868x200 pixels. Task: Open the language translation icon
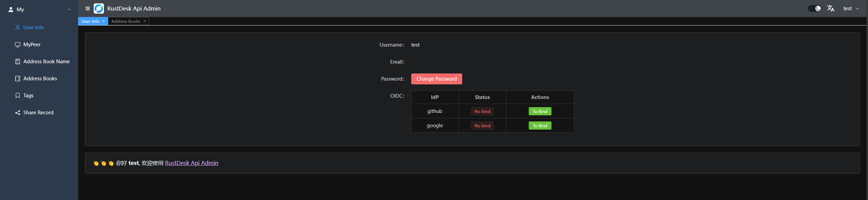coord(831,9)
